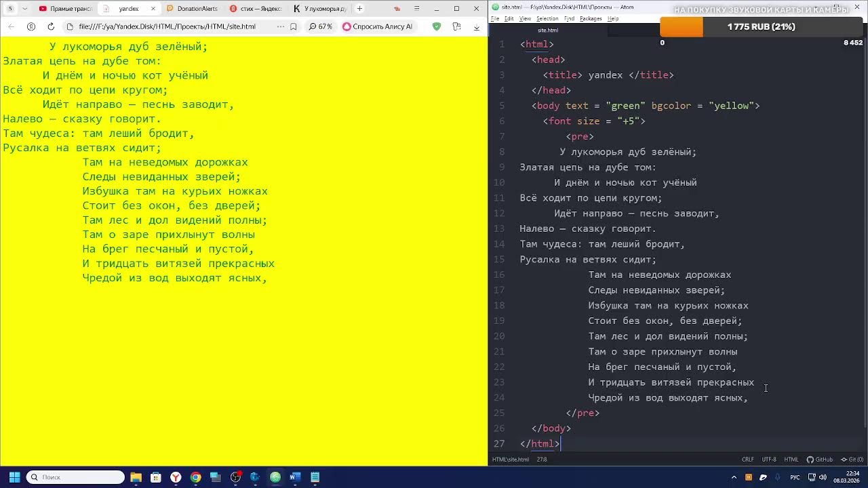The height and width of the screenshot is (488, 868).
Task: Open the Yandex home page button
Action: coord(31,26)
